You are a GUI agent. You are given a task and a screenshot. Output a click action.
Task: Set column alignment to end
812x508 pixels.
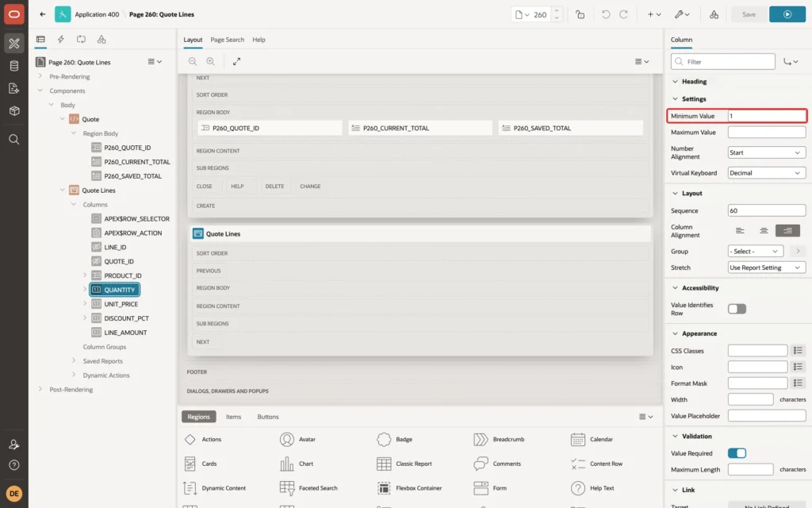coord(787,231)
